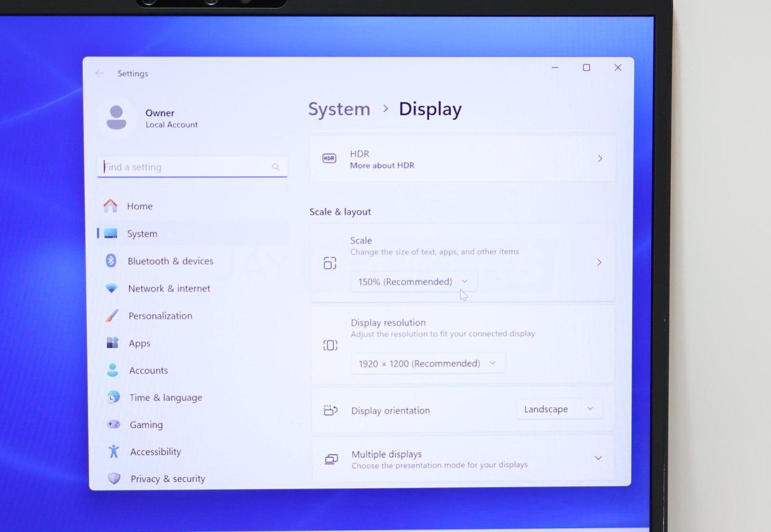Click the Accounts person icon

[x=113, y=370]
